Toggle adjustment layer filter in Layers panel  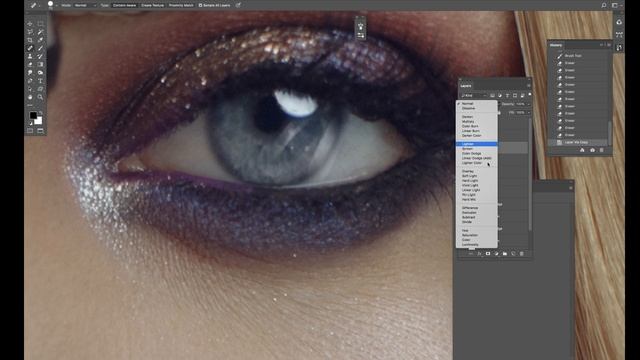500,96
